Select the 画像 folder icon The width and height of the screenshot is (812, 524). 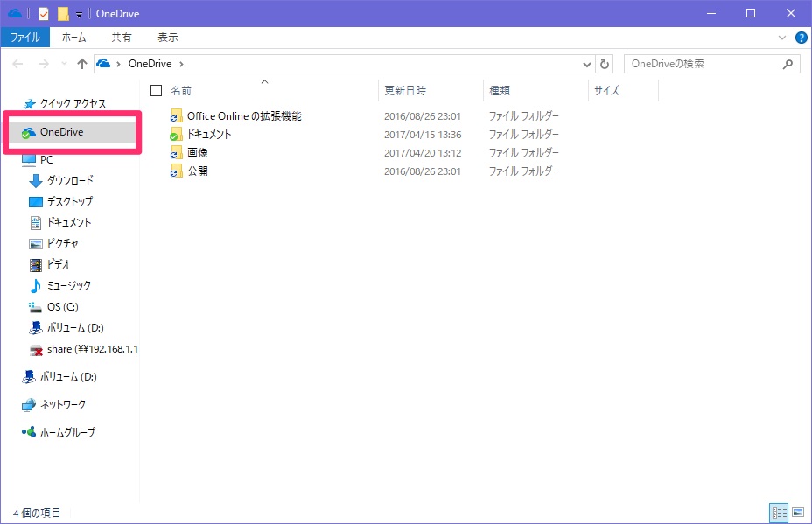(x=177, y=153)
